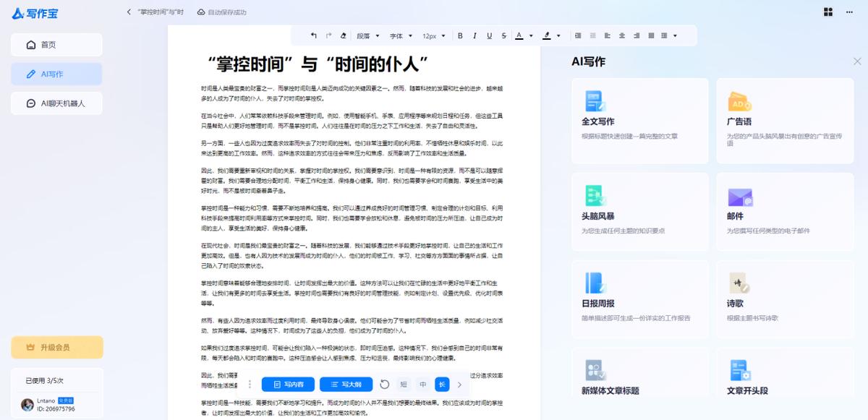Apply the highlight color marker

coord(546,35)
